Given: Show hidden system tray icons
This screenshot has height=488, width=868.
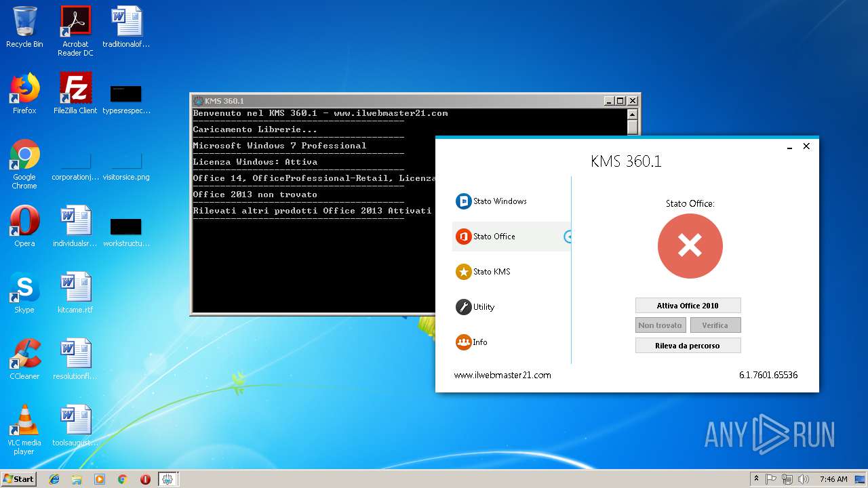Looking at the screenshot, I should click(756, 479).
